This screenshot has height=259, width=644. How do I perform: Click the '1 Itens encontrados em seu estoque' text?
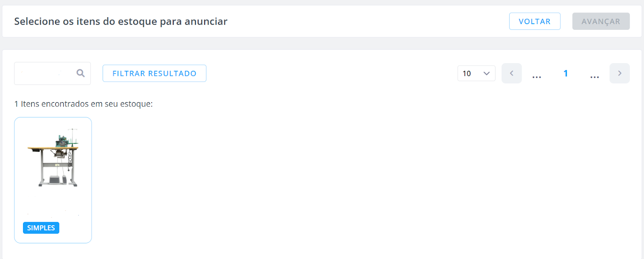[84, 104]
